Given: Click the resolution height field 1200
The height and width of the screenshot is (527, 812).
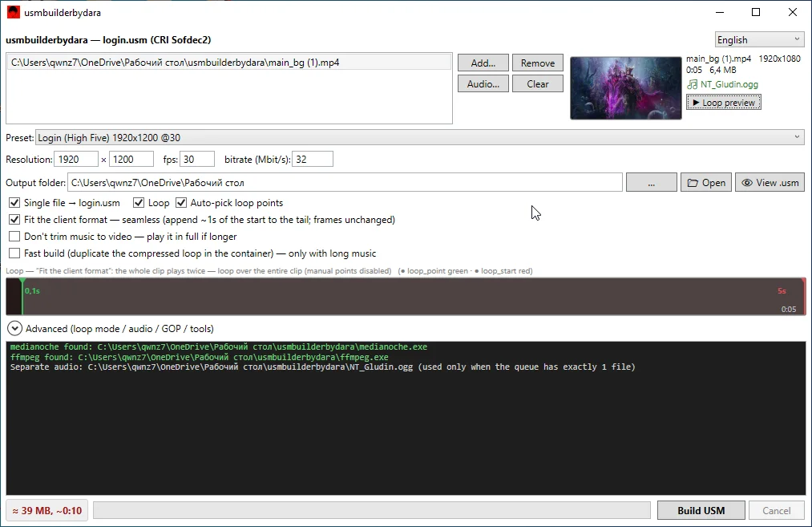Looking at the screenshot, I should point(131,160).
